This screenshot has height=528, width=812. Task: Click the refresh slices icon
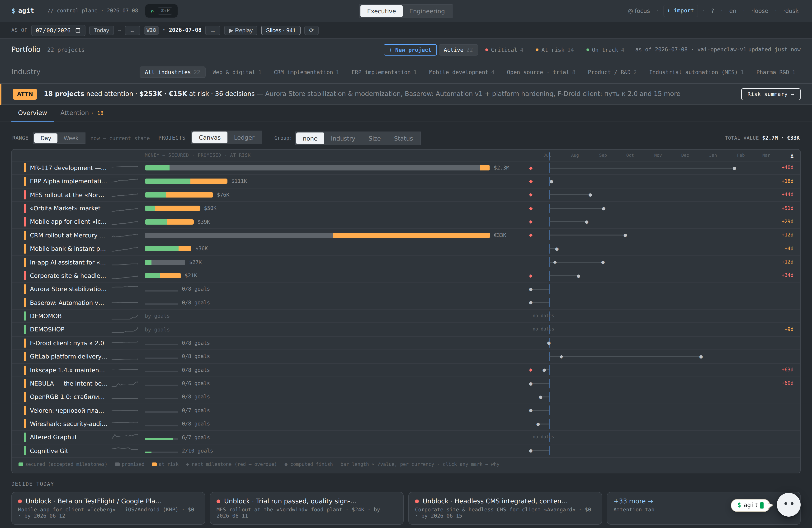[x=311, y=30]
